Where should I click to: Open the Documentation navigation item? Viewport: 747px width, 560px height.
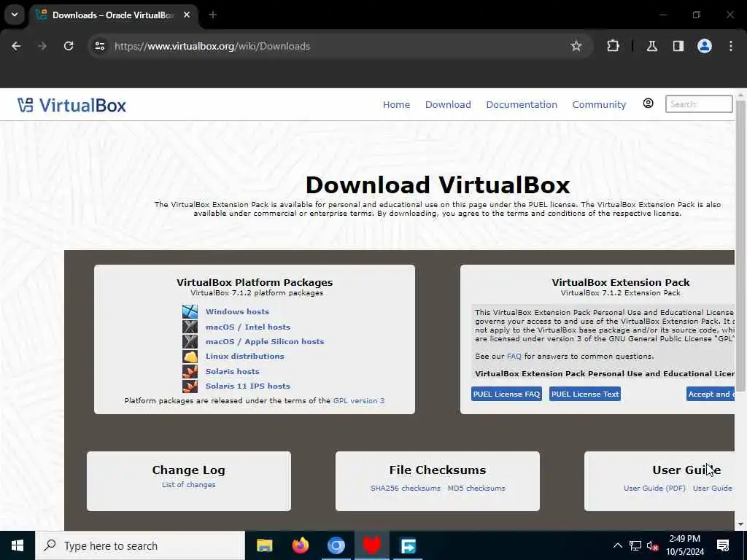pos(521,104)
